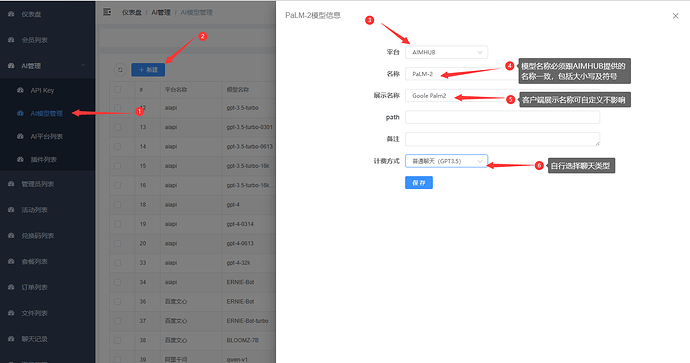Image resolution: width=690 pixels, height=363 pixels.
Task: Open 会员列表 in the sidebar
Action: click(34, 40)
